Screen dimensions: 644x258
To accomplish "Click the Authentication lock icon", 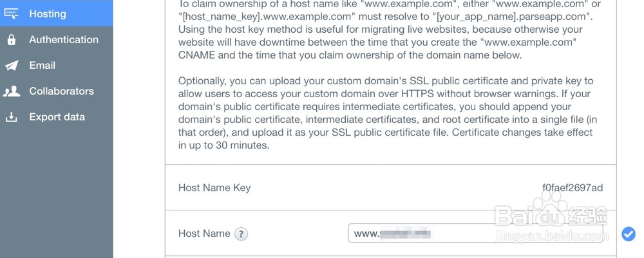I will tap(11, 40).
